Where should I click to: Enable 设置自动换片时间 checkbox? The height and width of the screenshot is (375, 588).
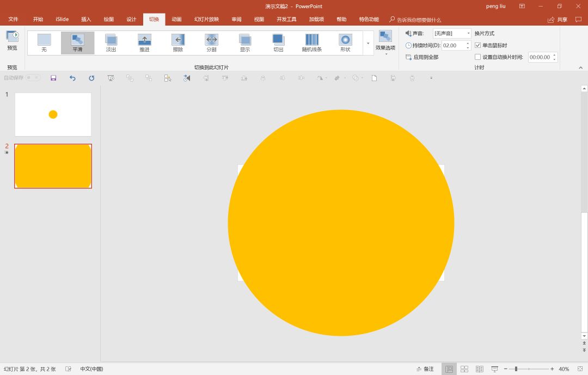[478, 57]
